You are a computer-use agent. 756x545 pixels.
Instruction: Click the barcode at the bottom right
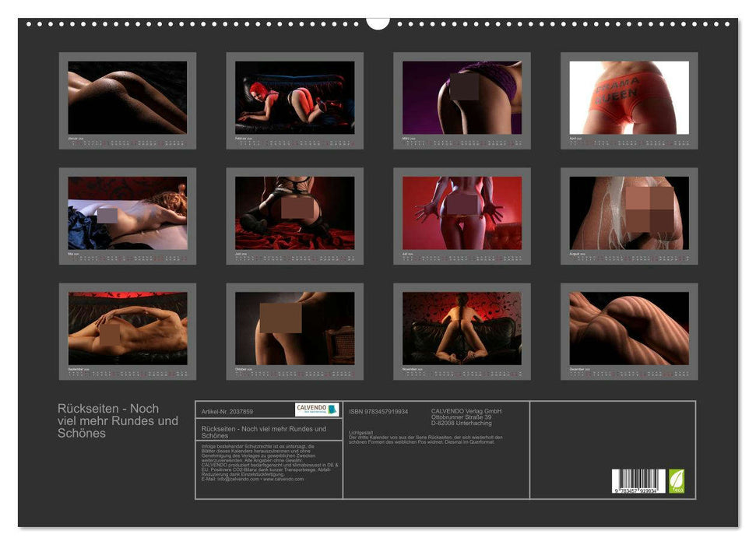[x=638, y=481]
